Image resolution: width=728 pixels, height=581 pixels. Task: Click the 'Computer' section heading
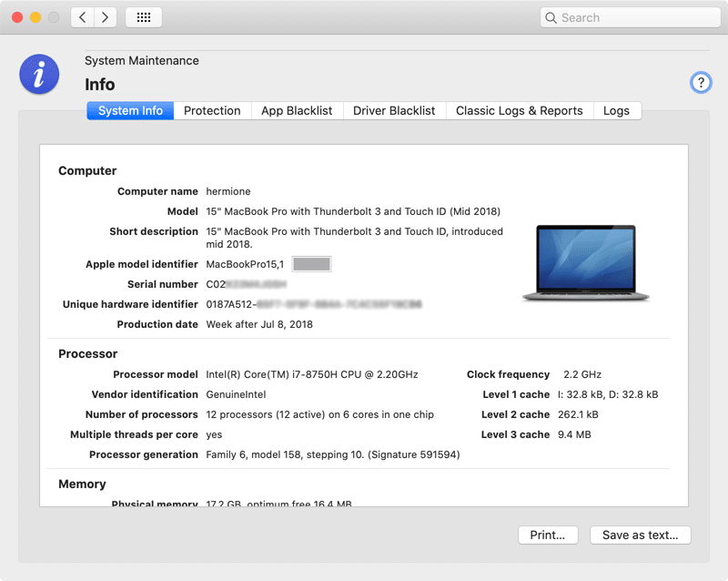tap(87, 171)
